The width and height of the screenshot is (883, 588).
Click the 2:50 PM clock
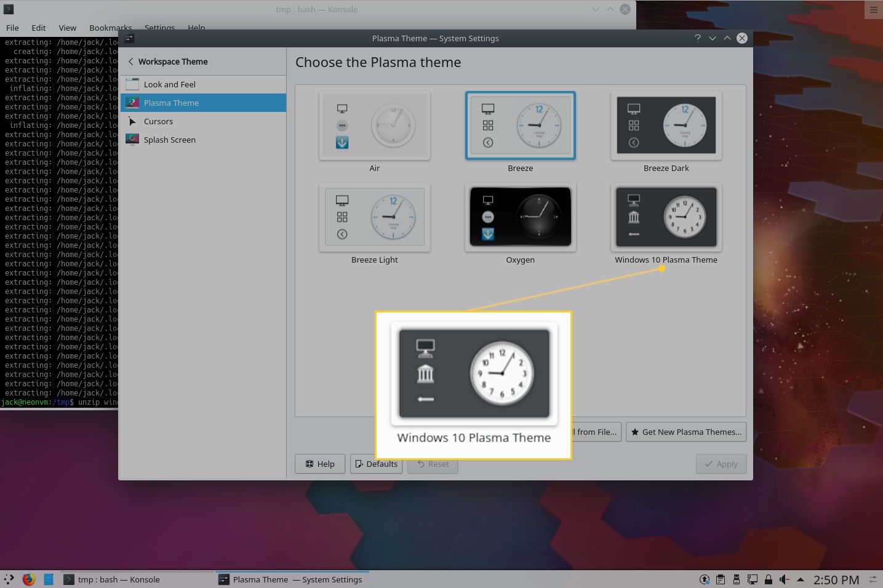(836, 579)
